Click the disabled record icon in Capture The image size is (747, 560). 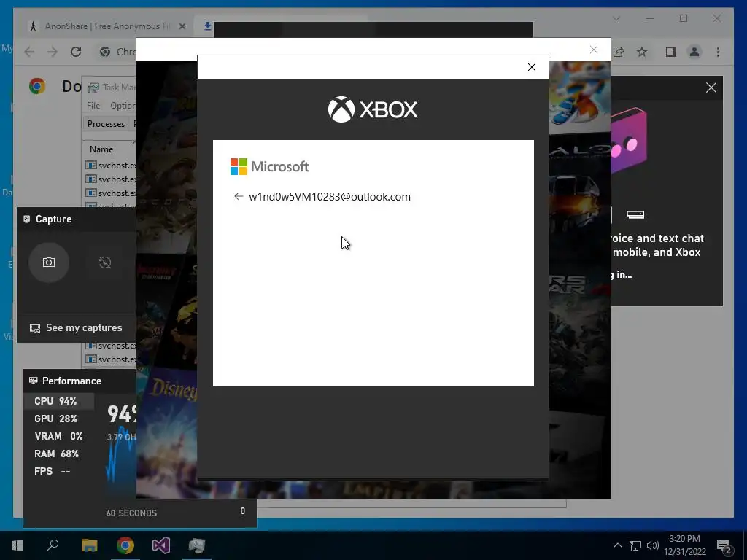click(x=105, y=262)
